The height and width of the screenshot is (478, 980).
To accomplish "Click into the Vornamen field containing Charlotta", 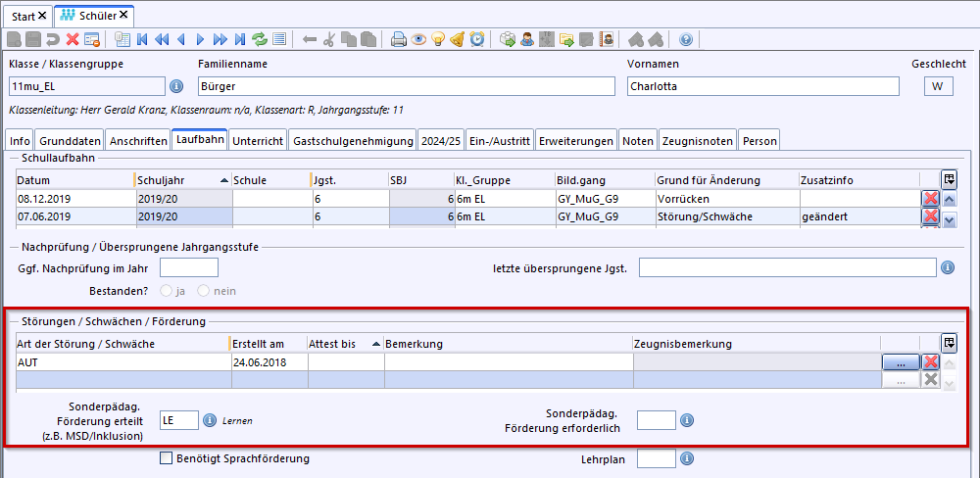I will pos(762,86).
